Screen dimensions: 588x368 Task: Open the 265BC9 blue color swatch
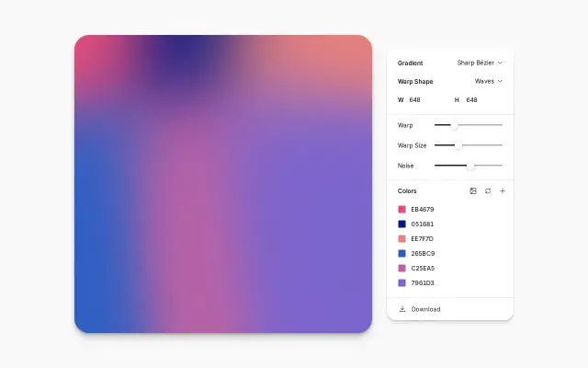tap(402, 254)
